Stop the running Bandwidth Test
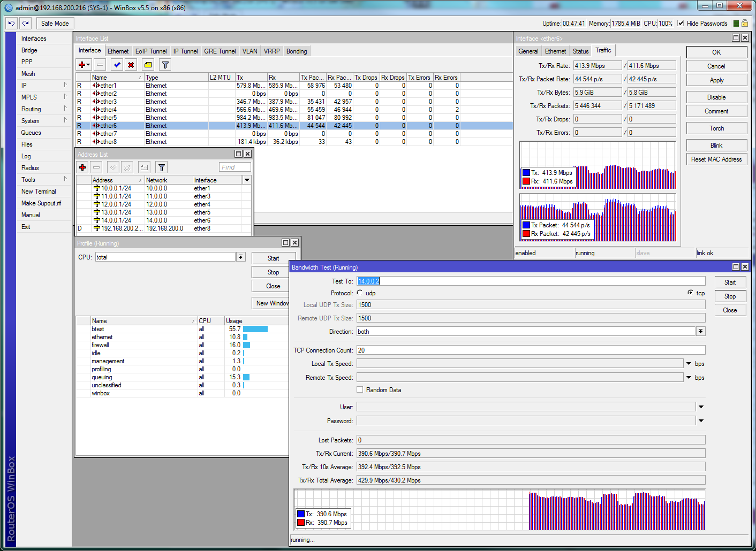The width and height of the screenshot is (756, 551). tap(730, 295)
